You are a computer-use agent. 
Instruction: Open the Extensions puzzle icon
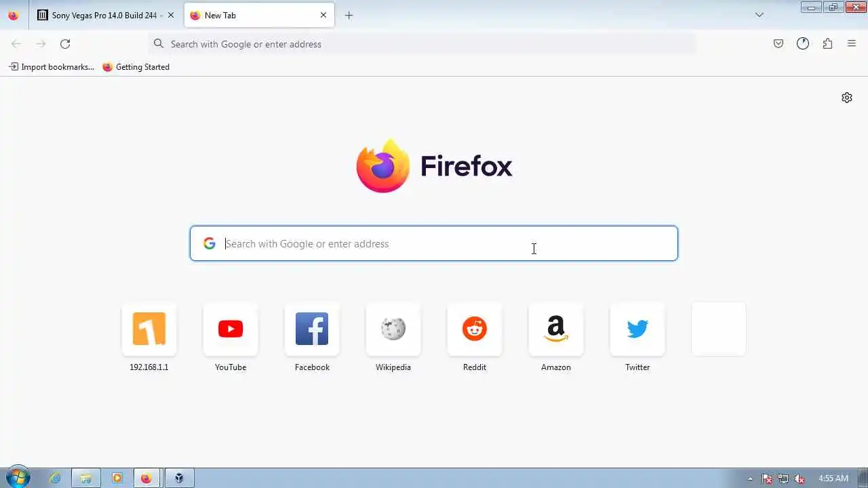[x=827, y=43]
